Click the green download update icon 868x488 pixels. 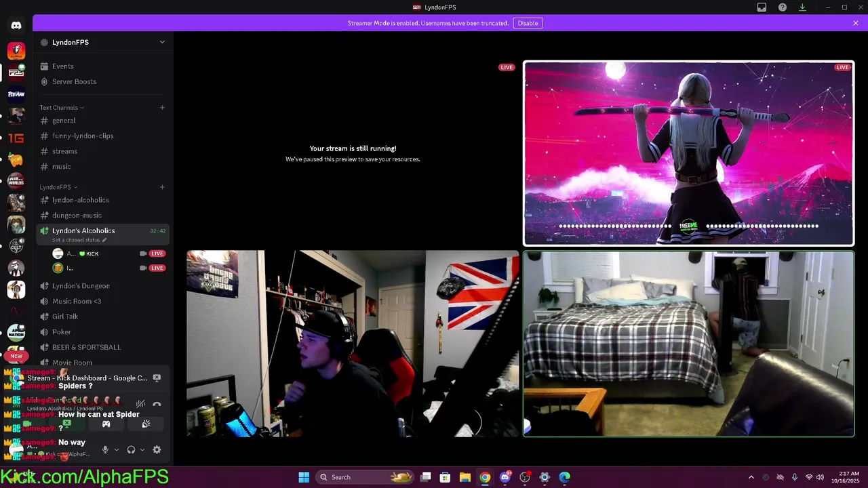pos(802,7)
